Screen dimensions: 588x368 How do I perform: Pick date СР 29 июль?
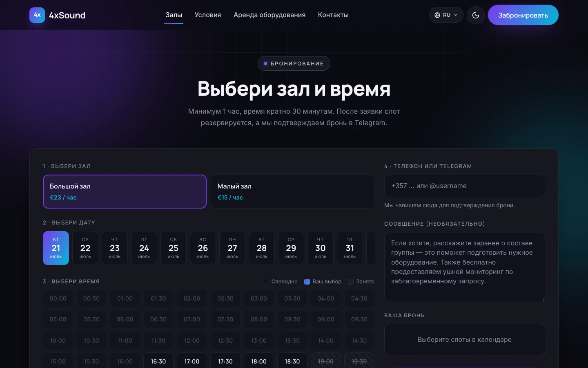(x=291, y=248)
